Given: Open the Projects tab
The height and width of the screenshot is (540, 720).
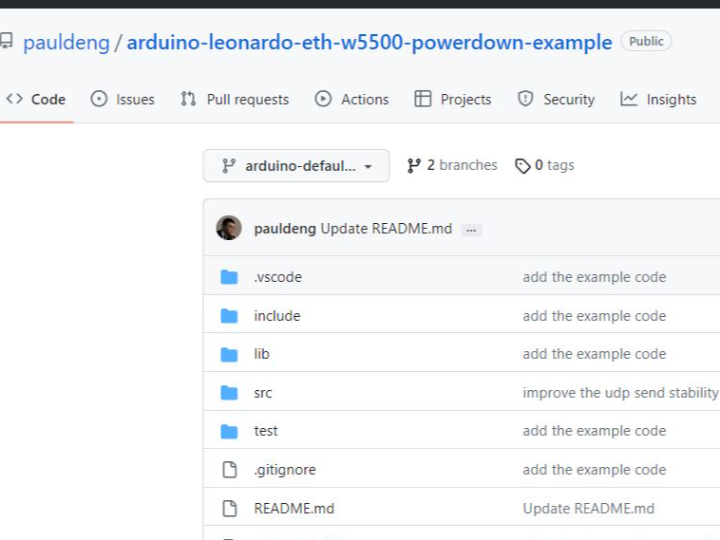Looking at the screenshot, I should [x=453, y=99].
